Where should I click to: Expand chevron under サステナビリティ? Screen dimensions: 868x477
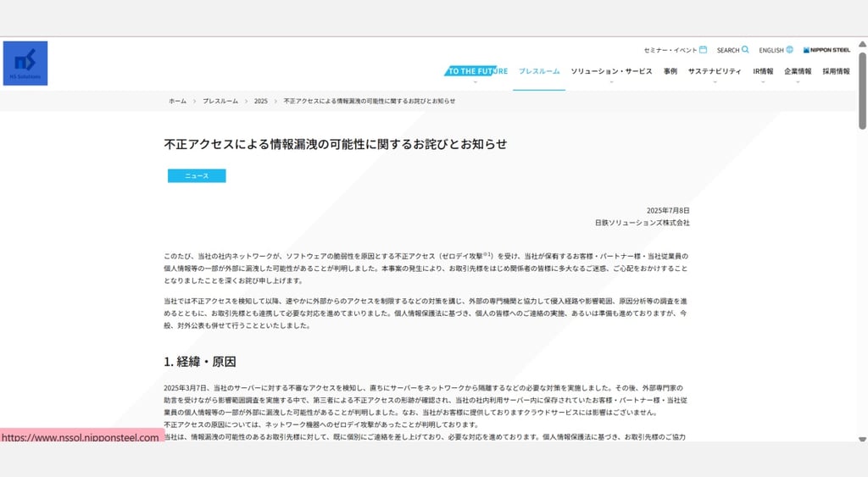[715, 82]
